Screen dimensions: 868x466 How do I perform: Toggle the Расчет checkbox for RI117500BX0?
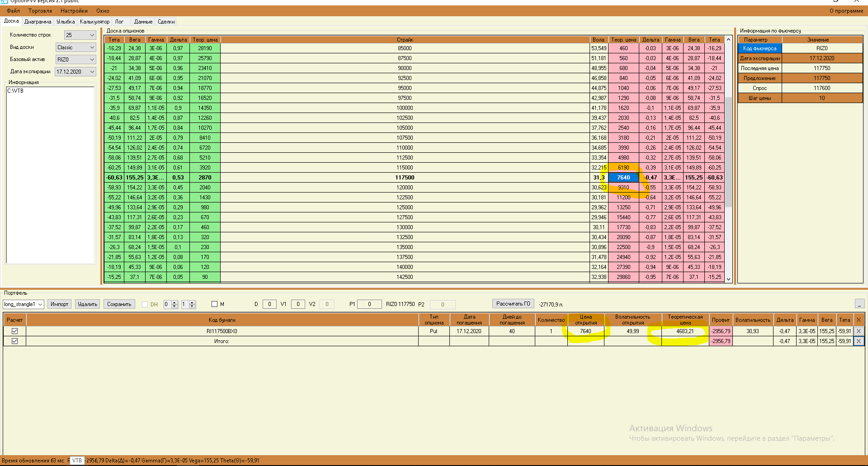coord(15,331)
